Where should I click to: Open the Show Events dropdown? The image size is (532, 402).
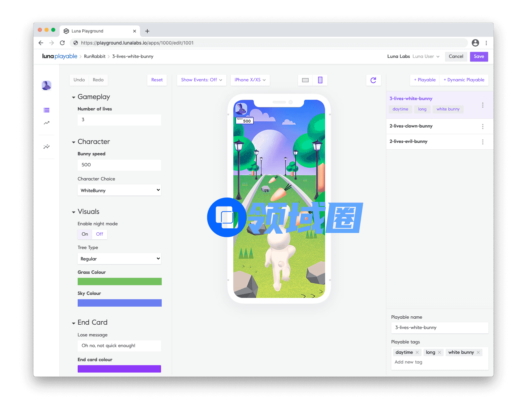(x=201, y=80)
